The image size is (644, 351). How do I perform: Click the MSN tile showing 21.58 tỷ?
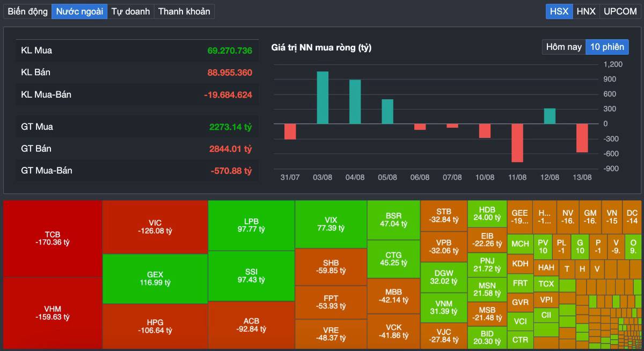tap(487, 289)
